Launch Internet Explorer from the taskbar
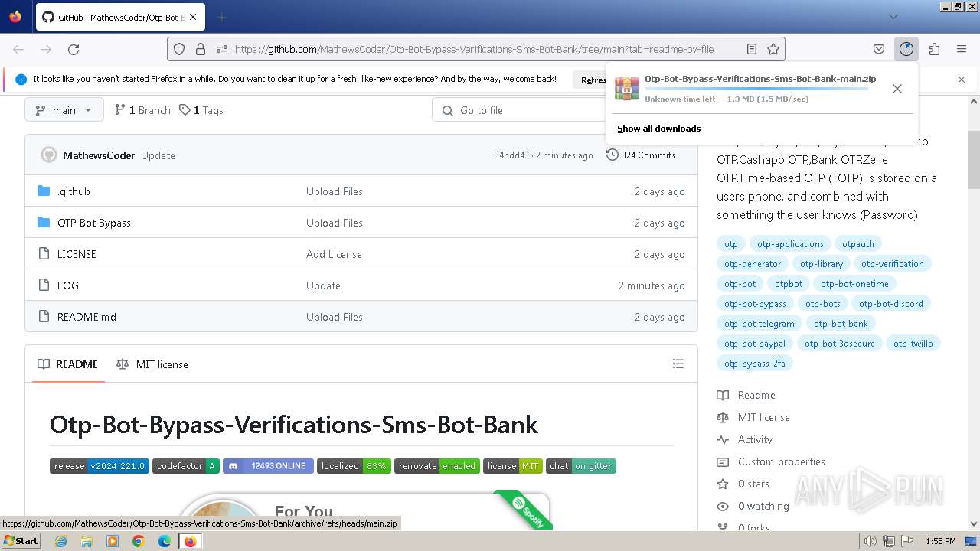 pyautogui.click(x=60, y=541)
